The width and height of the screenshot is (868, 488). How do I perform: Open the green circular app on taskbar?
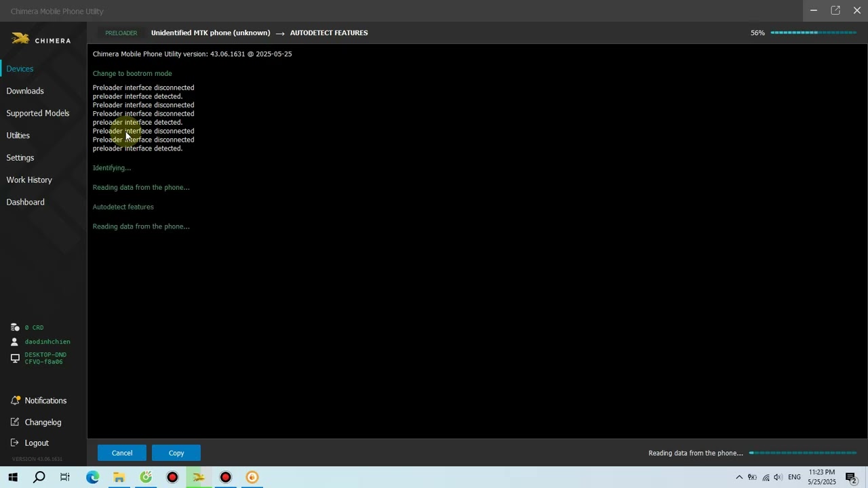(146, 477)
